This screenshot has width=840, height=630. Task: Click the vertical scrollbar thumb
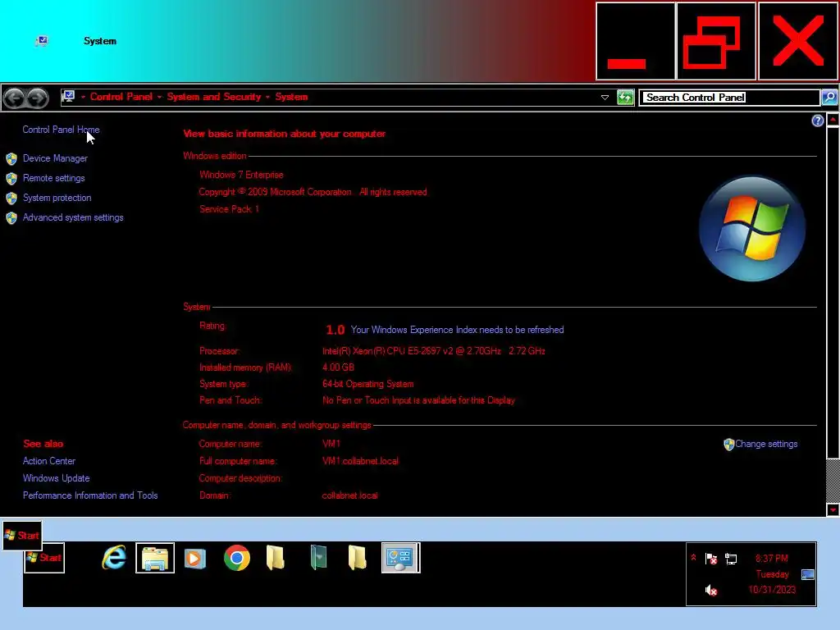pyautogui.click(x=833, y=293)
